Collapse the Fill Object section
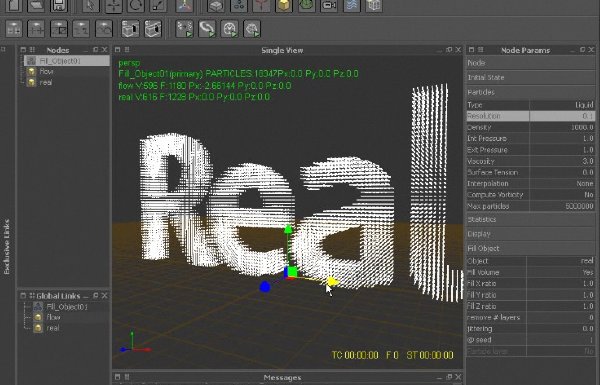This screenshot has width=600, height=385. [x=530, y=248]
